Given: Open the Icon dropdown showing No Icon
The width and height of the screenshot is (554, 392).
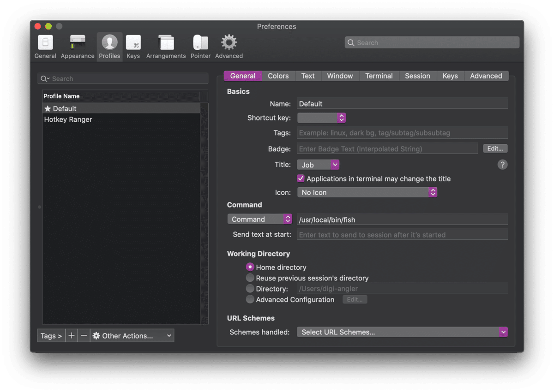Looking at the screenshot, I should (367, 192).
